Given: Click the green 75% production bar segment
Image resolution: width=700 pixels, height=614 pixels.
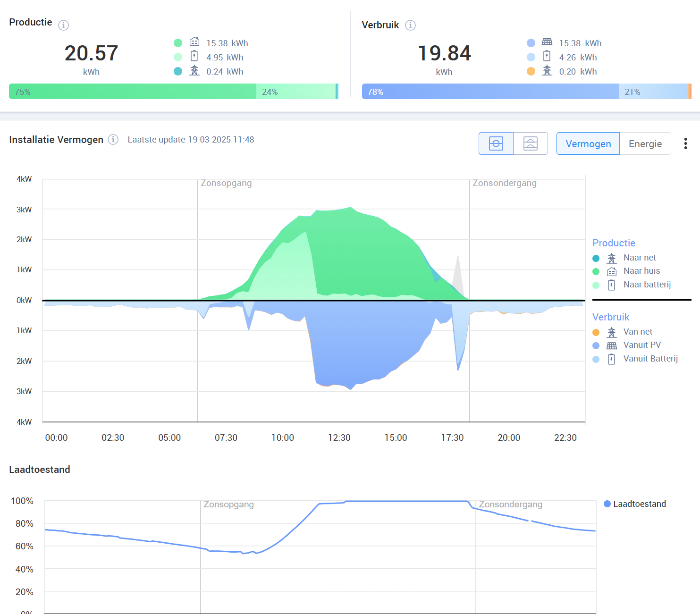Looking at the screenshot, I should pos(132,92).
